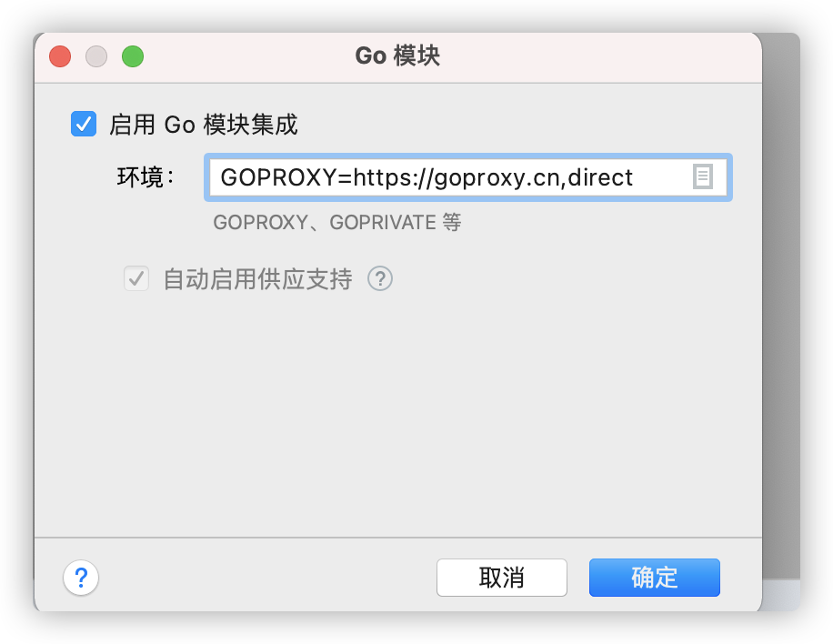833x644 pixels.
Task: Click the 环境: label
Action: pos(146,177)
